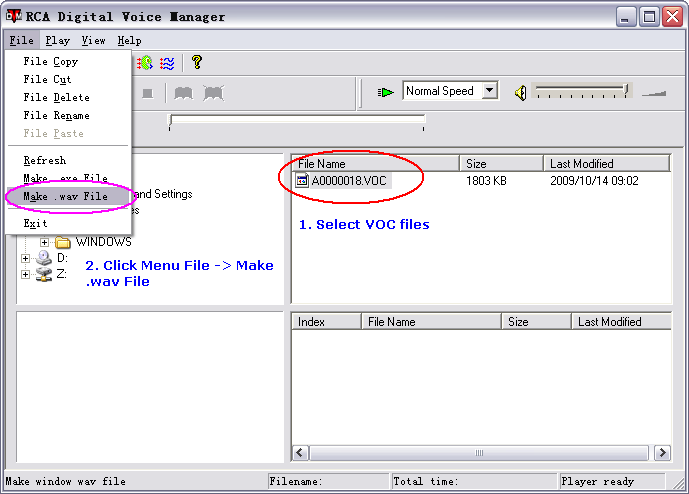Click the set bookmark book icon

click(183, 93)
